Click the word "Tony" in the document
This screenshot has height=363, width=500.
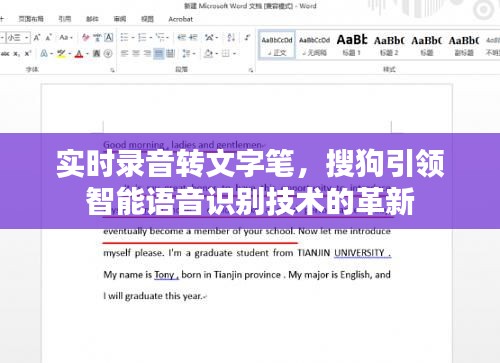click(x=164, y=275)
